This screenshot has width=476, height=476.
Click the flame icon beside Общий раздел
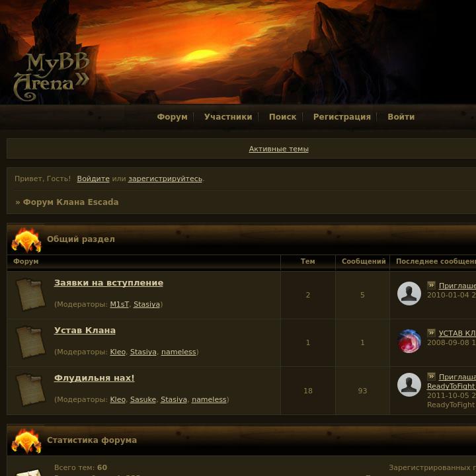(26, 240)
